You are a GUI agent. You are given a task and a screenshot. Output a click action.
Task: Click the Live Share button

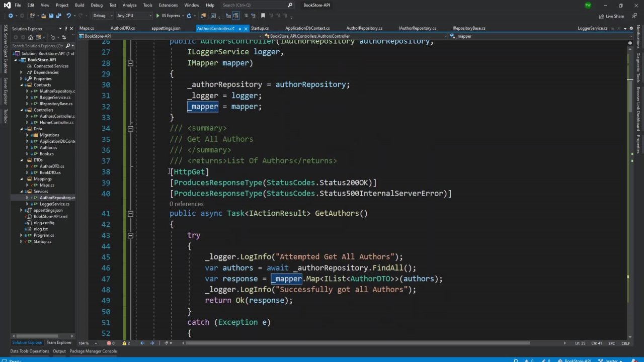point(611,16)
